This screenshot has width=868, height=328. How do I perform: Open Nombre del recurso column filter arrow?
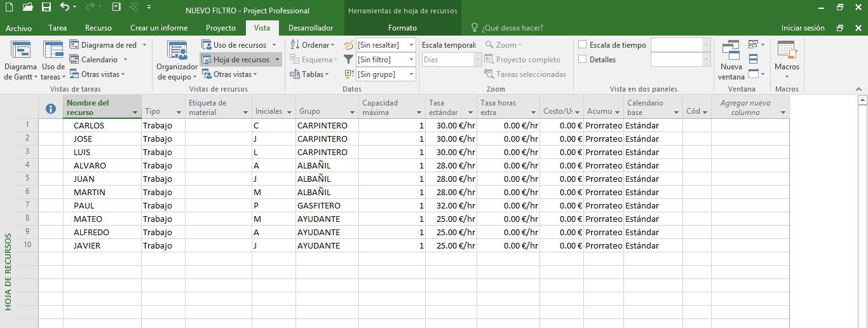(x=135, y=113)
